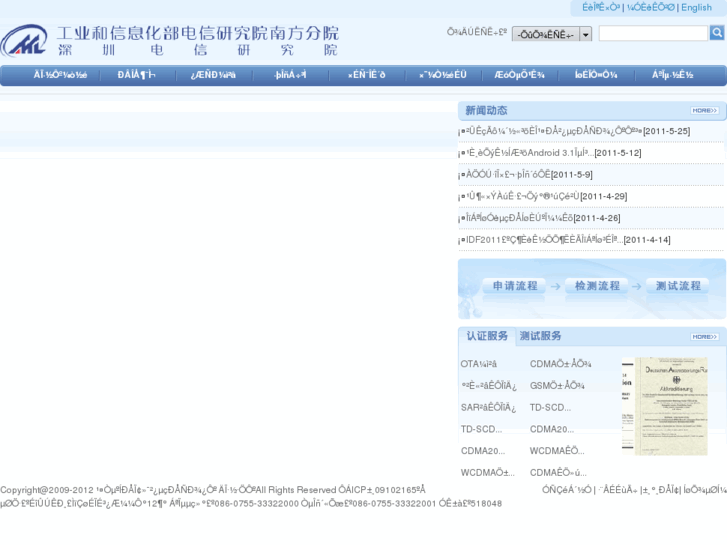727x545 pixels.
Task: Click the CDMA20... link in left service column
Action: (483, 451)
